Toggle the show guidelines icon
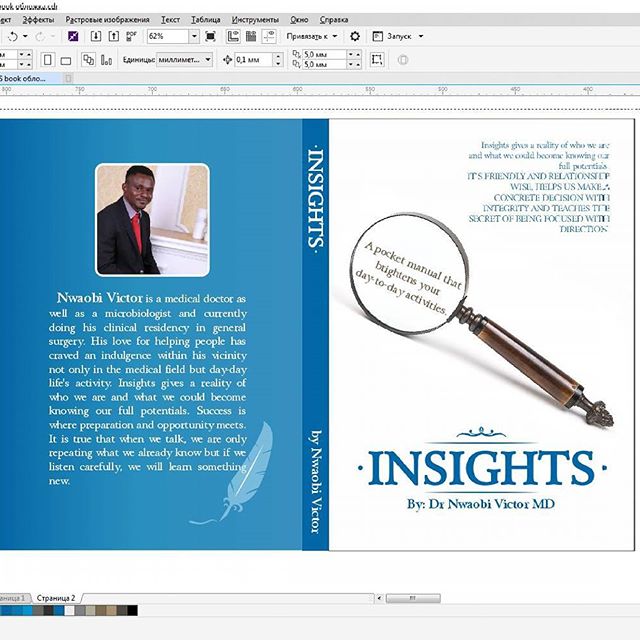640x640 pixels. pos(269,36)
